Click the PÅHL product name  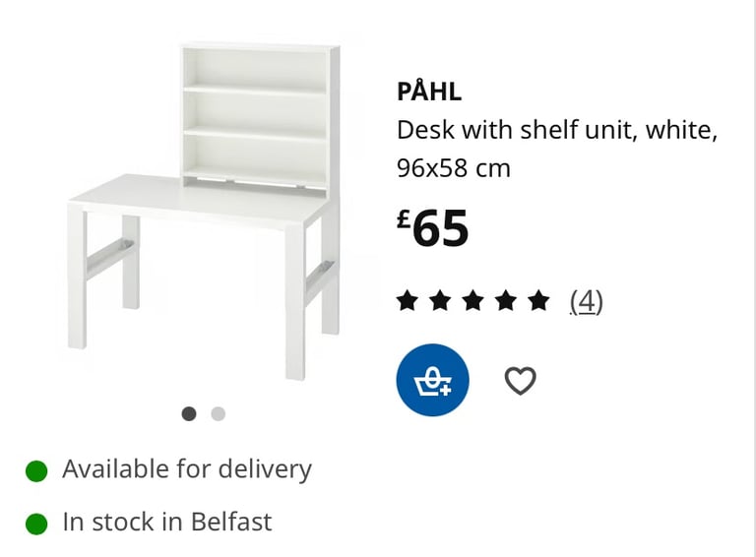[429, 92]
